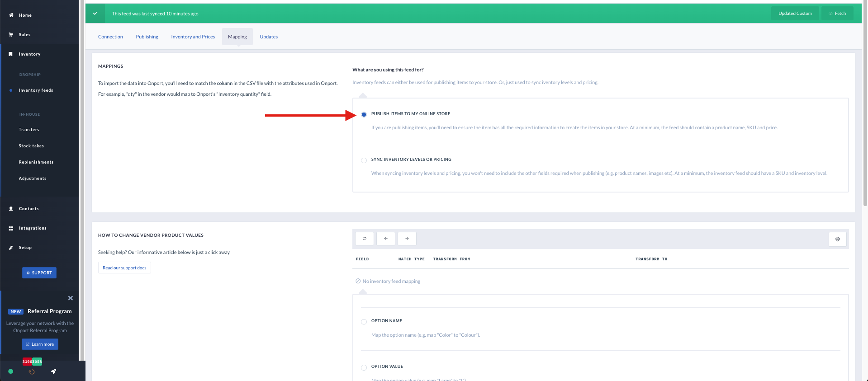This screenshot has width=868, height=381.
Task: Click the MAPPINGS heading
Action: [111, 66]
